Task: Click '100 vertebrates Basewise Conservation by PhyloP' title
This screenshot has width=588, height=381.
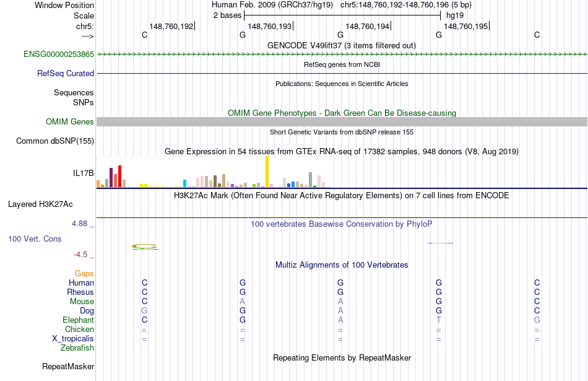Action: (x=342, y=224)
